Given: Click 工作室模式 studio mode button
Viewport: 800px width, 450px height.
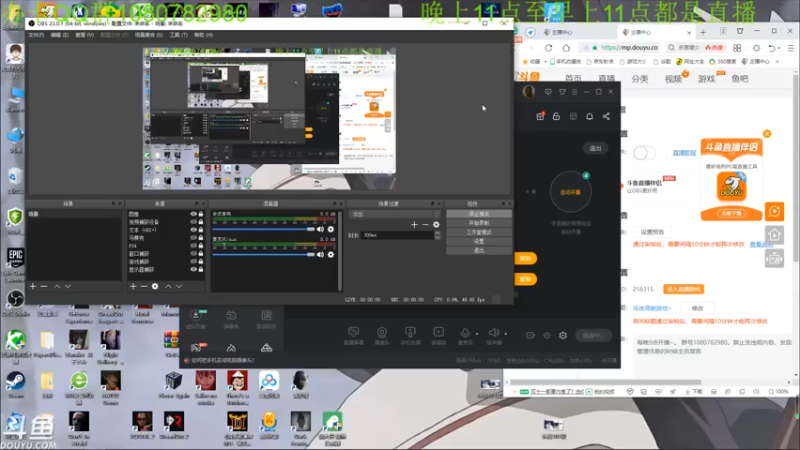Looking at the screenshot, I should [x=479, y=232].
